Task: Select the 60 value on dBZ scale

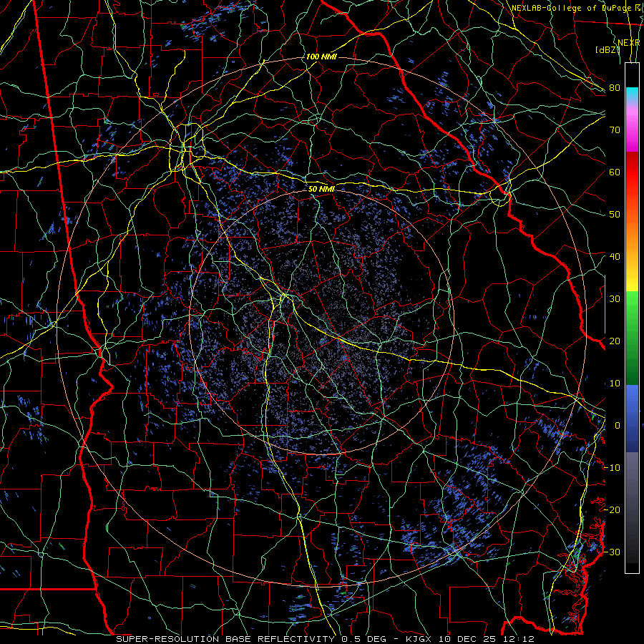Action: [615, 172]
